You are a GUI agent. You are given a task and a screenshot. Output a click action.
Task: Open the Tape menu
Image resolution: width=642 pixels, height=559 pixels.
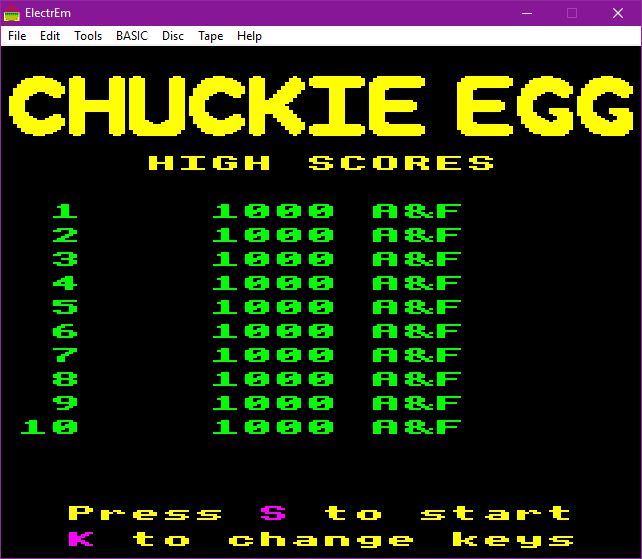pyautogui.click(x=210, y=36)
